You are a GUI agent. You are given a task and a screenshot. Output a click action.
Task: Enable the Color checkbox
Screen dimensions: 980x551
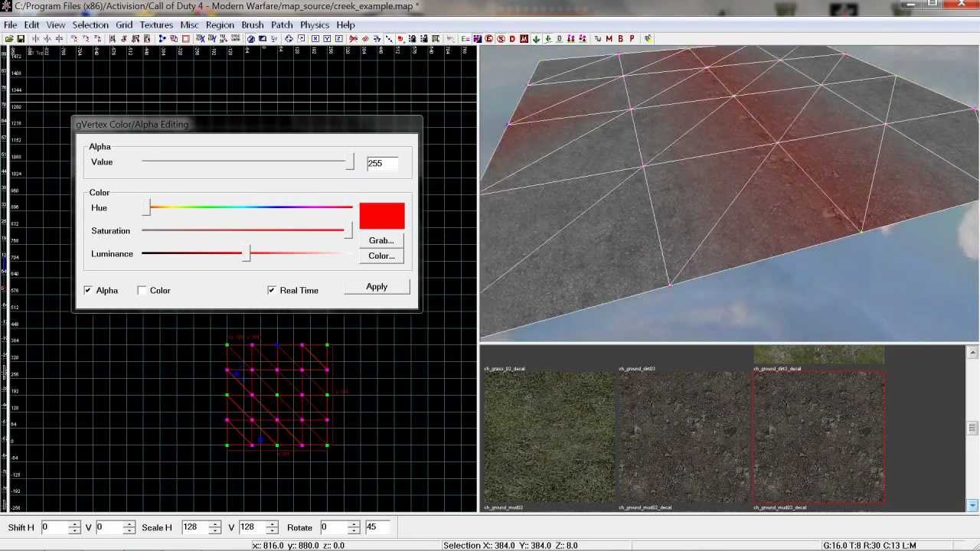point(142,290)
